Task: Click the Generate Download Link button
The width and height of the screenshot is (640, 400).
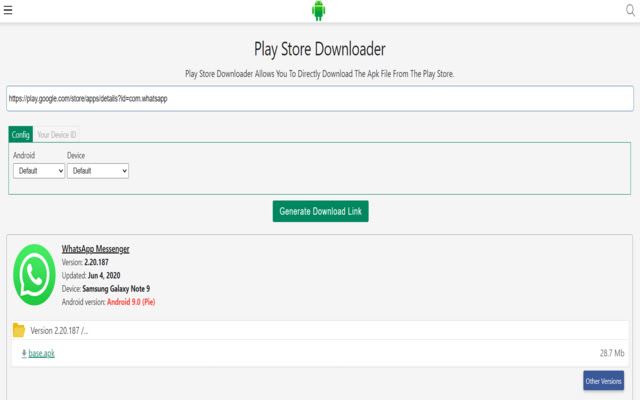Action: [x=320, y=211]
